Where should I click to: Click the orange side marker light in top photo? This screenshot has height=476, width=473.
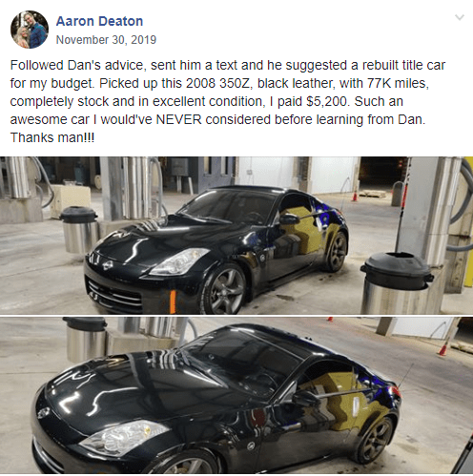pyautogui.click(x=173, y=301)
